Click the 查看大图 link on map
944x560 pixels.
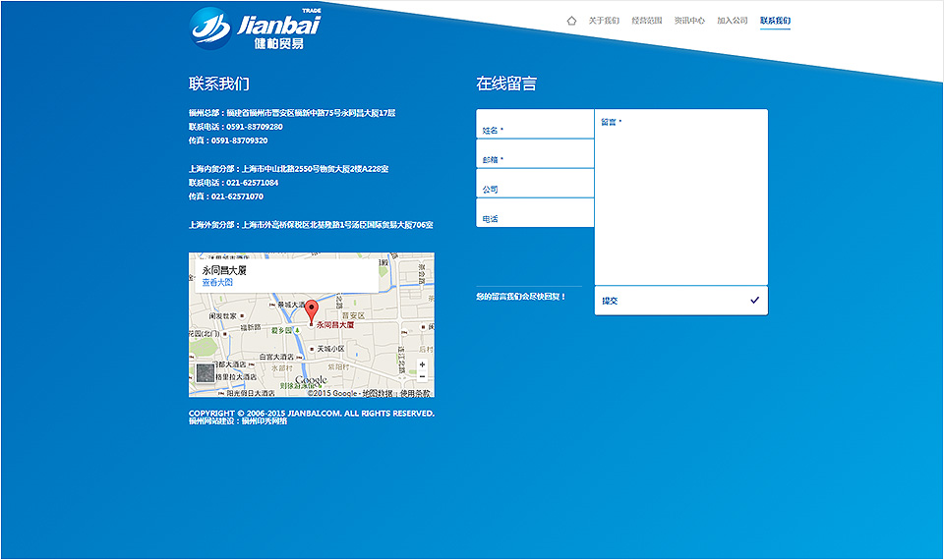(217, 283)
